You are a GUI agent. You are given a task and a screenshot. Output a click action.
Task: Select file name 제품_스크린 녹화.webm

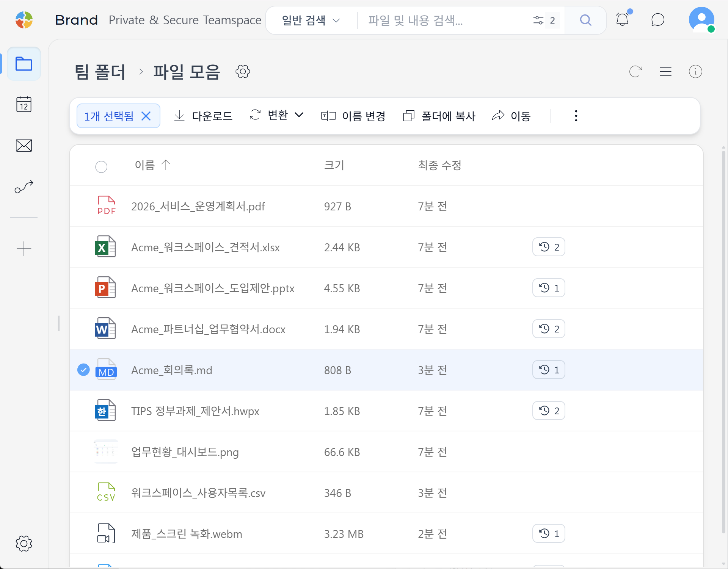[187, 534]
